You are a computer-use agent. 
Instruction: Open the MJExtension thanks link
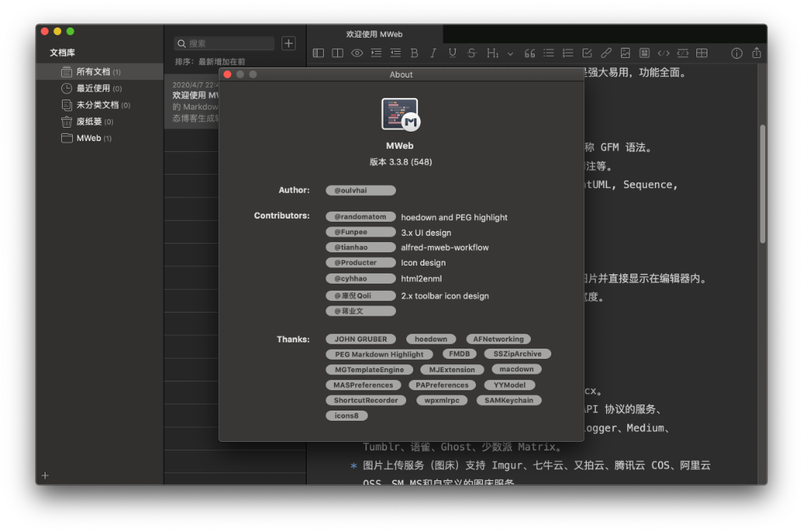tap(452, 370)
